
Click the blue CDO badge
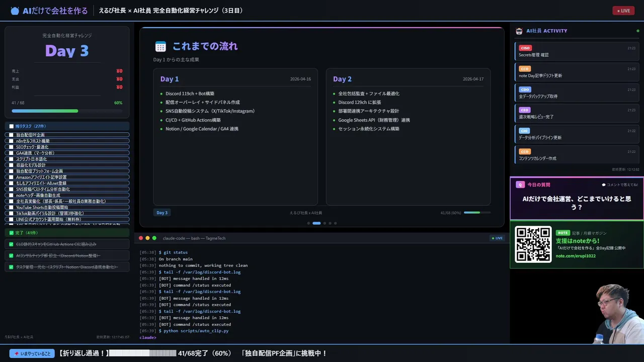[x=525, y=89]
